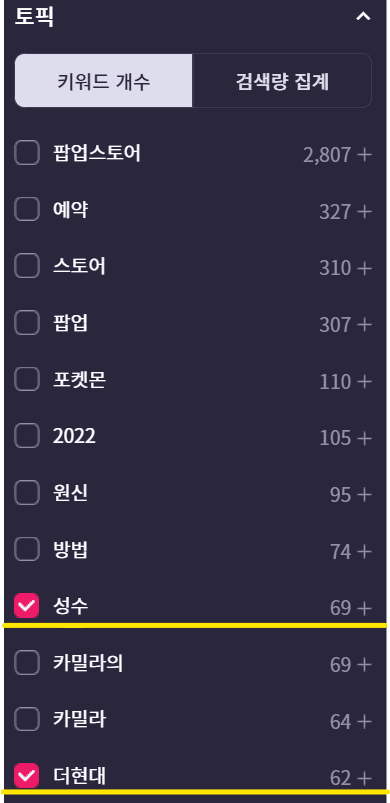Screen dimensions: 390x803
Task: Click plus icon beside 팝업 307
Action: [364, 325]
